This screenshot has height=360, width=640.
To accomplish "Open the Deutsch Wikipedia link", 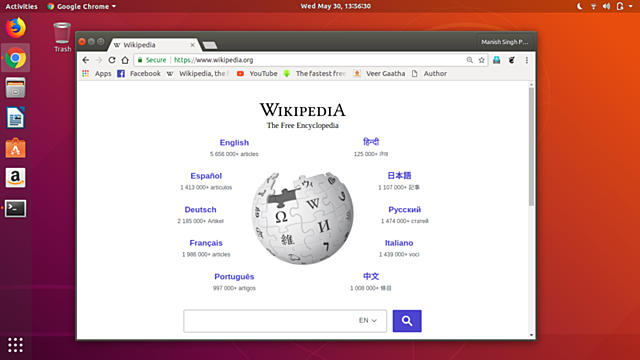I will 200,209.
